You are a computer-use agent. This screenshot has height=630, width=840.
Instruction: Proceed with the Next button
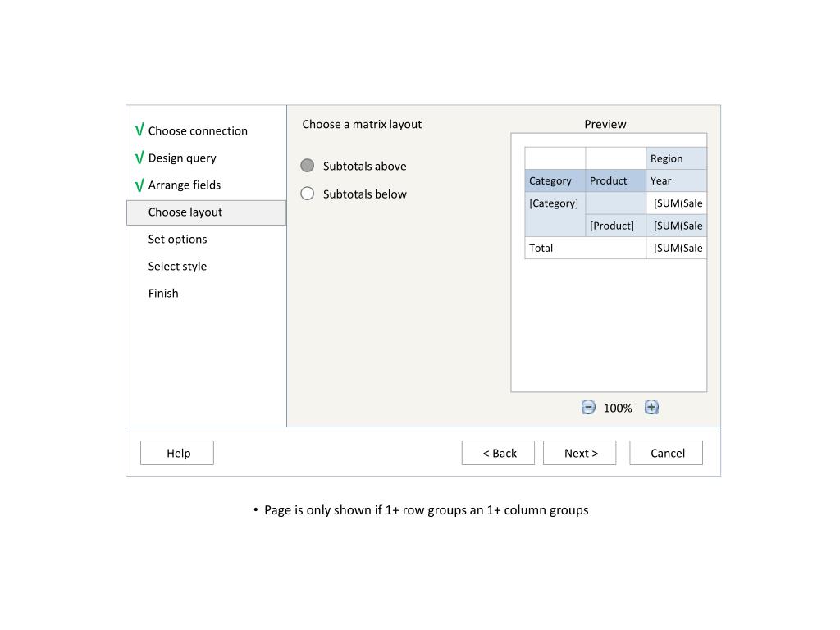tap(580, 453)
